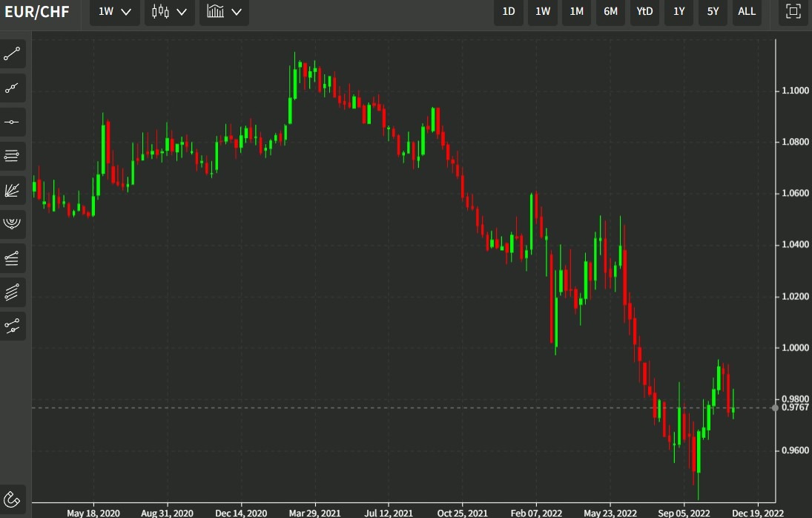Screen dimensions: 812x518
Task: Set chart range to 1D
Action: [509, 11]
